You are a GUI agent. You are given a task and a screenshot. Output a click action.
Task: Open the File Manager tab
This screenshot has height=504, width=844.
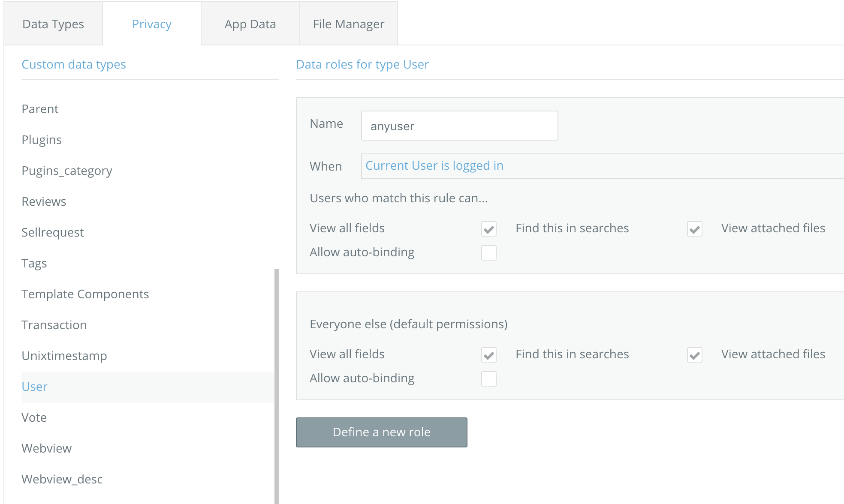click(x=349, y=24)
